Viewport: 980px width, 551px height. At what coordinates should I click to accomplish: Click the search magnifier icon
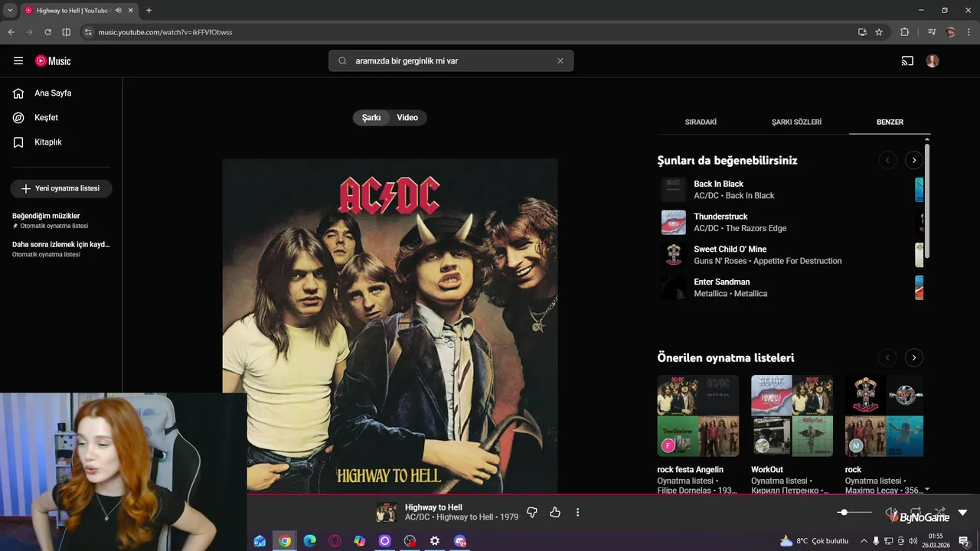point(342,60)
